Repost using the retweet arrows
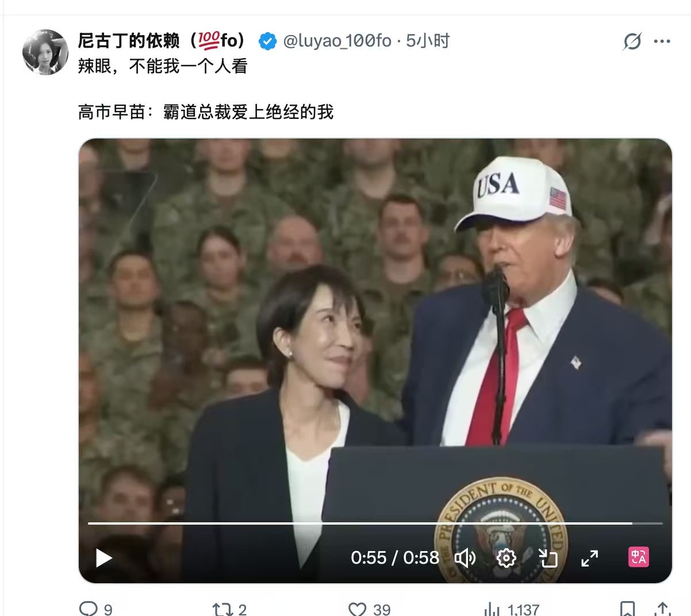This screenshot has height=616, width=691. (x=222, y=609)
